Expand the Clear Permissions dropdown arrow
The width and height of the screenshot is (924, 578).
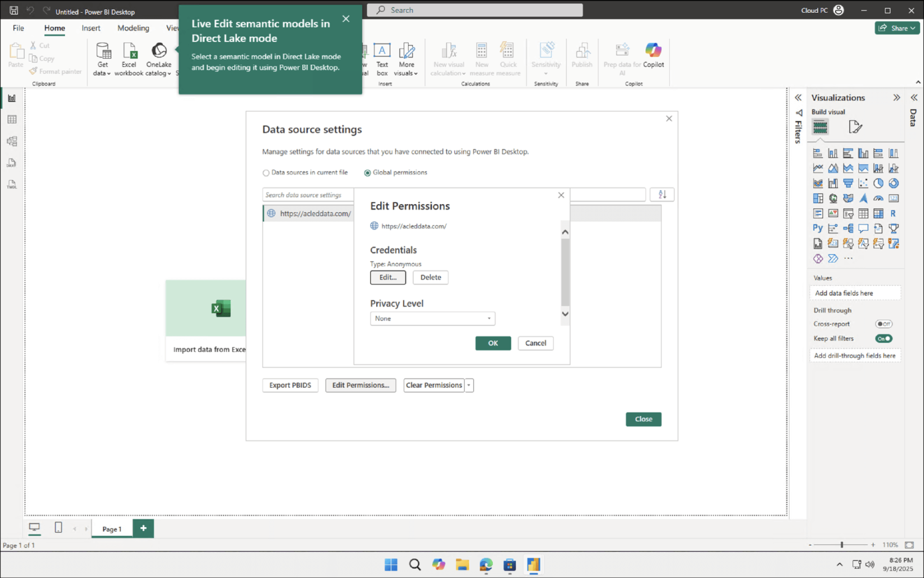point(469,385)
